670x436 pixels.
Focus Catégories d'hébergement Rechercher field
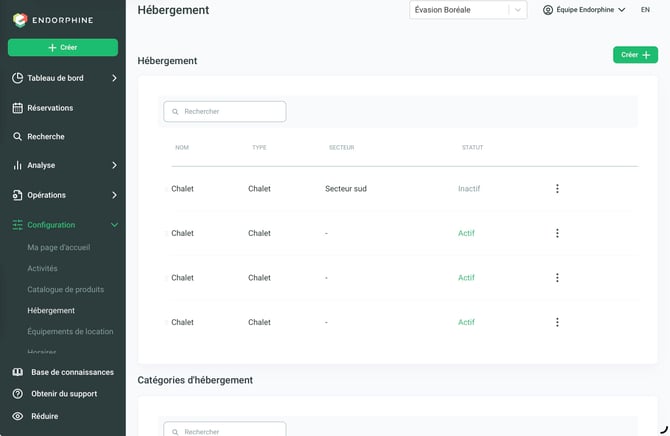(x=225, y=429)
